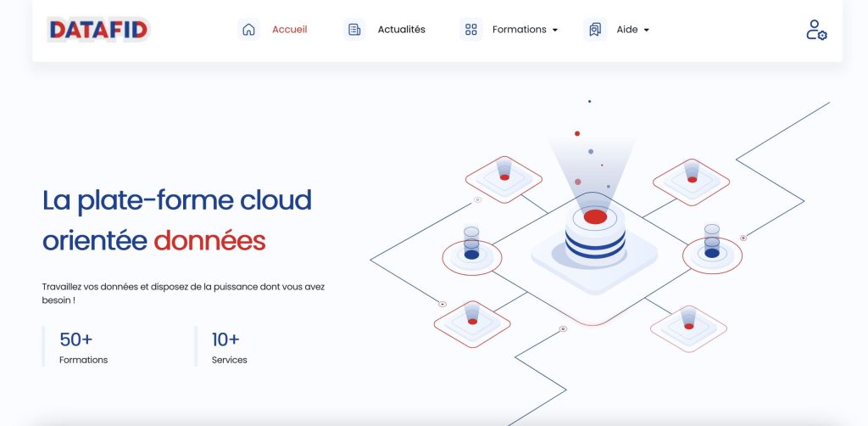The width and height of the screenshot is (868, 426).
Task: Click the "Formations" label under 50+
Action: point(84,360)
